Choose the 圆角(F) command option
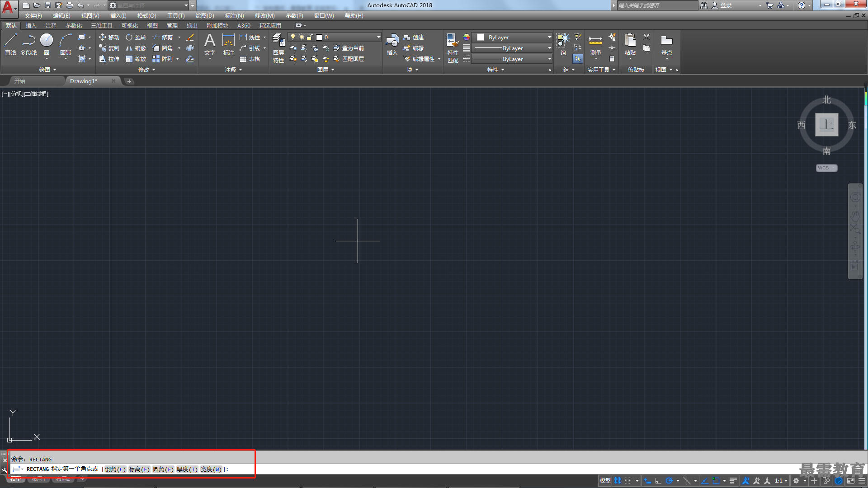 tap(163, 469)
